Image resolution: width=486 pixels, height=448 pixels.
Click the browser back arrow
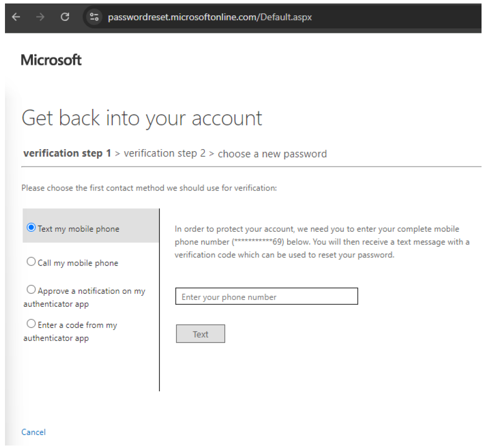pos(16,17)
